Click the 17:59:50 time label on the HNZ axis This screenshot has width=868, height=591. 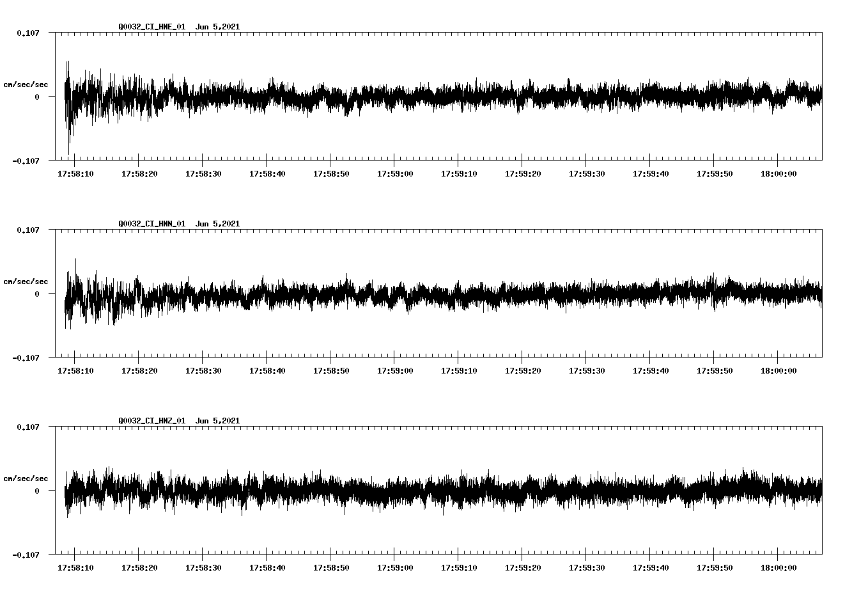tap(715, 567)
